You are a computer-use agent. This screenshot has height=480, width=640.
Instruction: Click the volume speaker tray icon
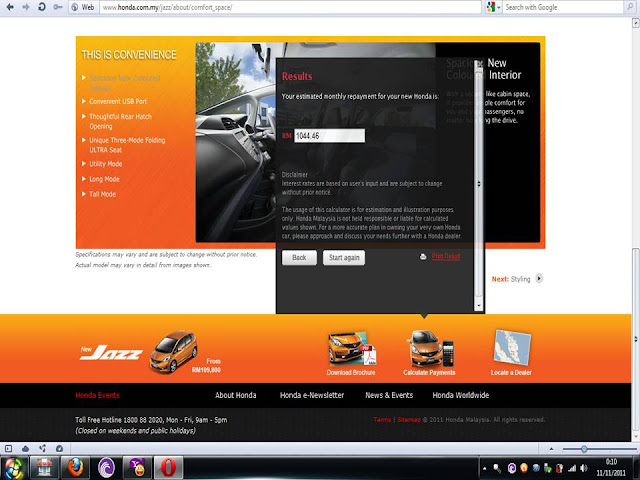click(x=584, y=468)
